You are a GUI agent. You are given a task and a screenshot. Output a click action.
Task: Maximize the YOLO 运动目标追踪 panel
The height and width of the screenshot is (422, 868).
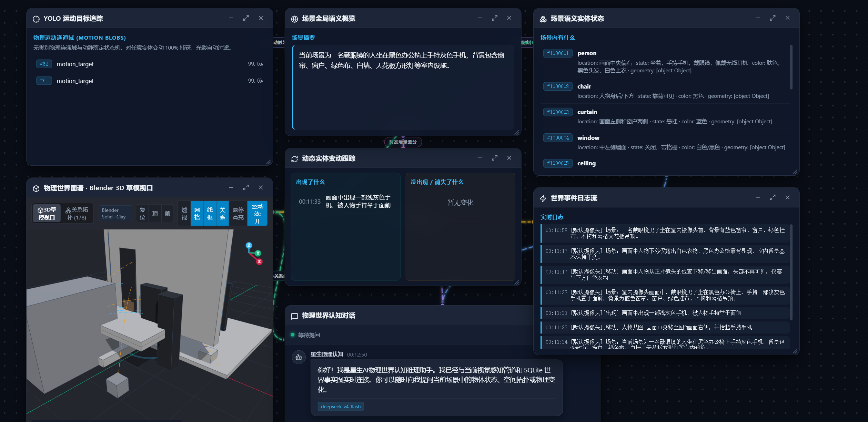[246, 18]
